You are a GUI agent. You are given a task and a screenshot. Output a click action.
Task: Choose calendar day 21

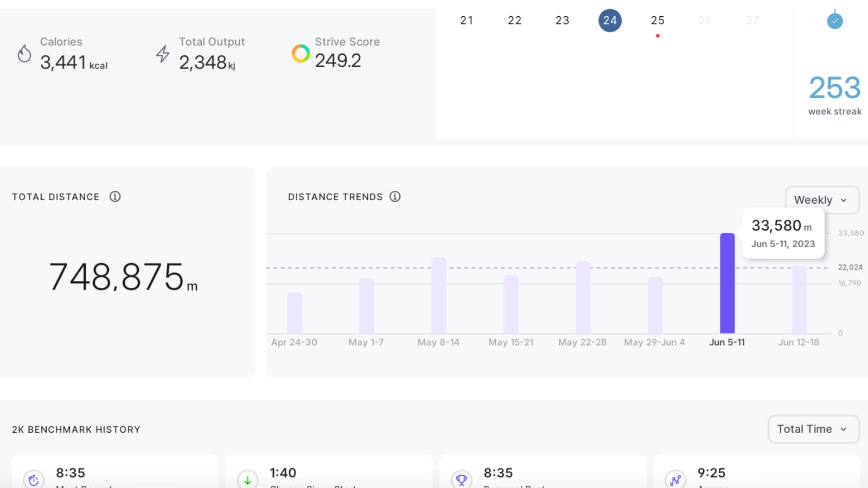[467, 21]
